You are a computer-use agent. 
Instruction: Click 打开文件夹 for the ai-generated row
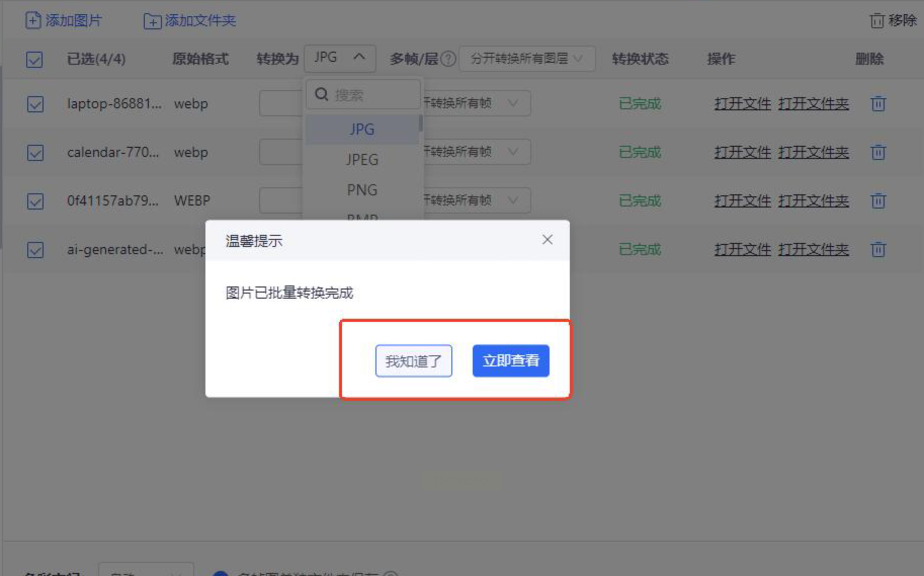point(813,250)
